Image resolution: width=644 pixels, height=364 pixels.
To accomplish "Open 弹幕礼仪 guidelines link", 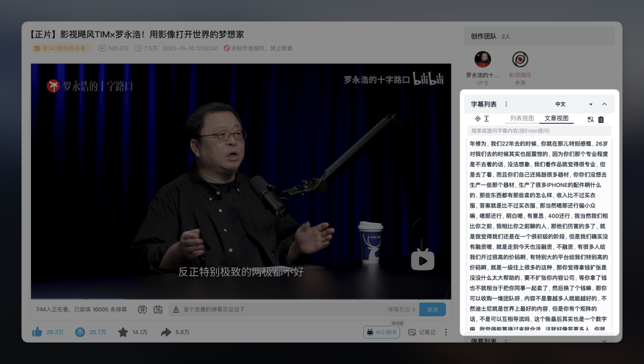I will point(401,309).
